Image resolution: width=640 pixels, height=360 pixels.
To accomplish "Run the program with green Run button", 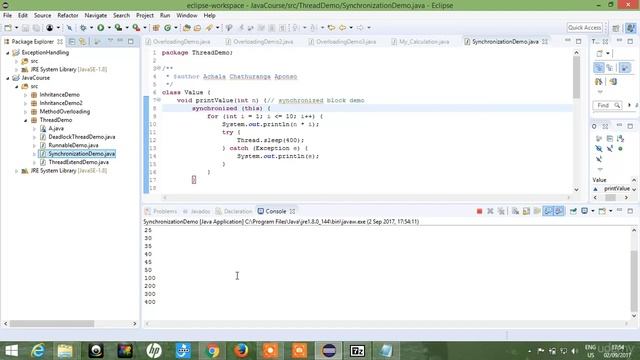I will [100, 28].
